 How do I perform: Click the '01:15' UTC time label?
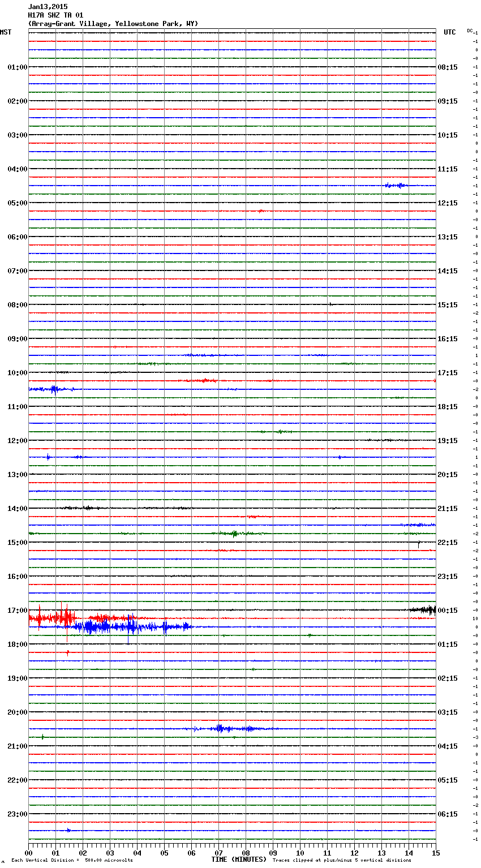(448, 644)
